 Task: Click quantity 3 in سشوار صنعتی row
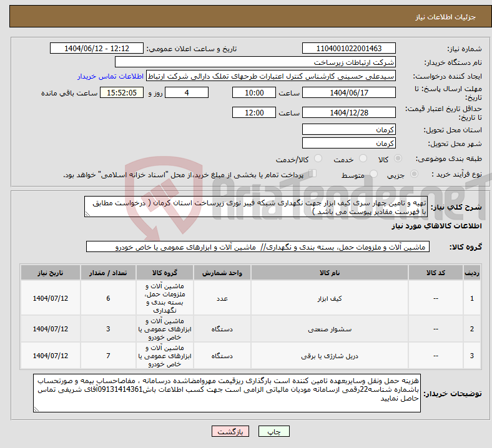coord(108,329)
